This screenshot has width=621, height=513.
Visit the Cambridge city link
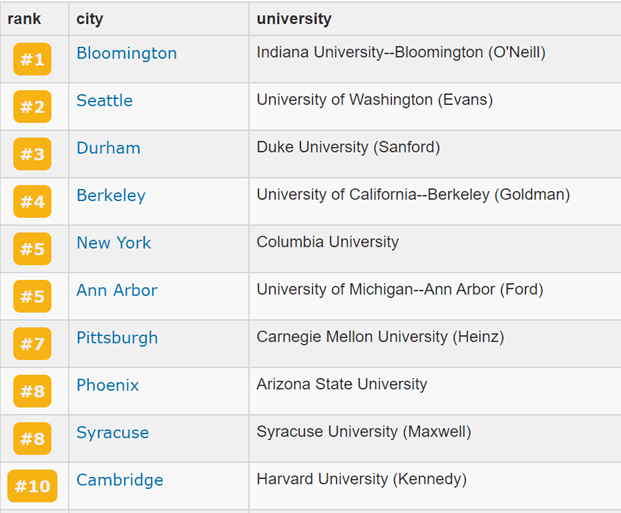[120, 480]
